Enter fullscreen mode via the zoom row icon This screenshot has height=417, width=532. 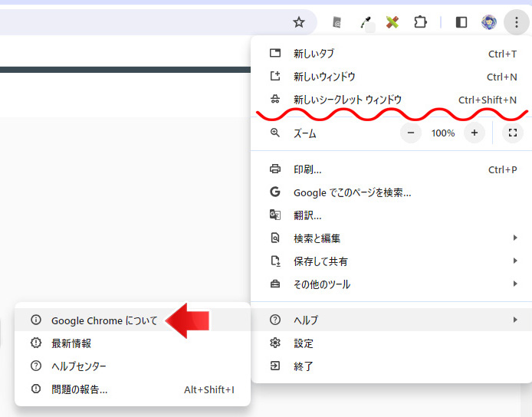click(x=513, y=133)
